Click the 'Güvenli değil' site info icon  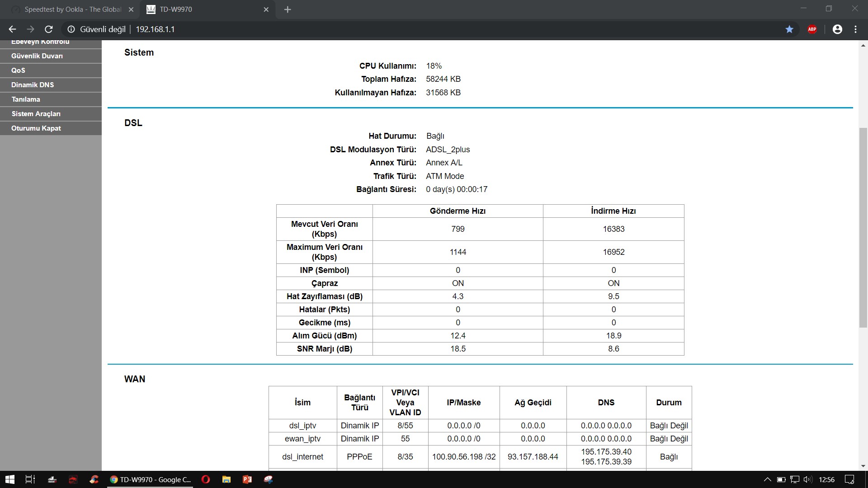pos(71,29)
